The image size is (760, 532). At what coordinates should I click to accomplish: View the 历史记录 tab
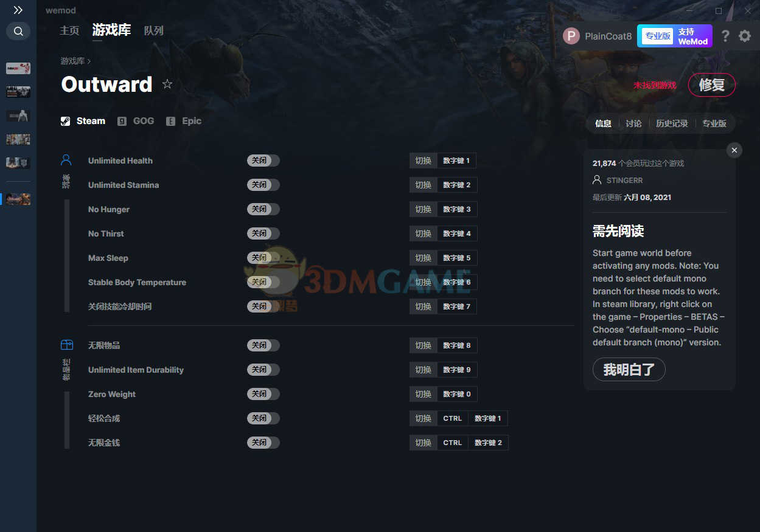click(x=672, y=123)
